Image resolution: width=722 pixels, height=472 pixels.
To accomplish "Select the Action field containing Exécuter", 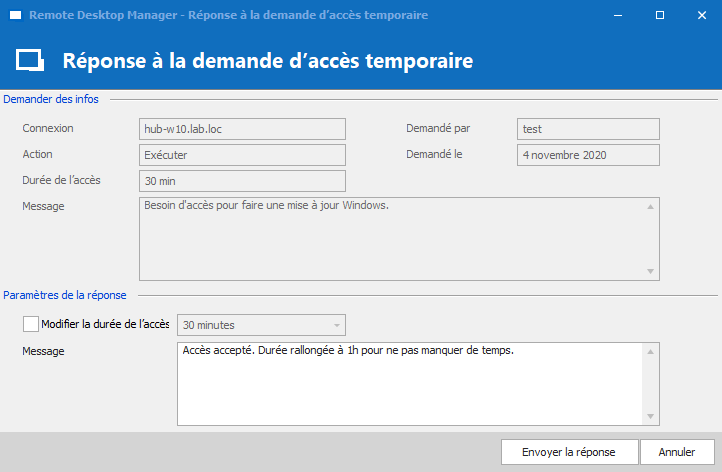I will (x=242, y=155).
